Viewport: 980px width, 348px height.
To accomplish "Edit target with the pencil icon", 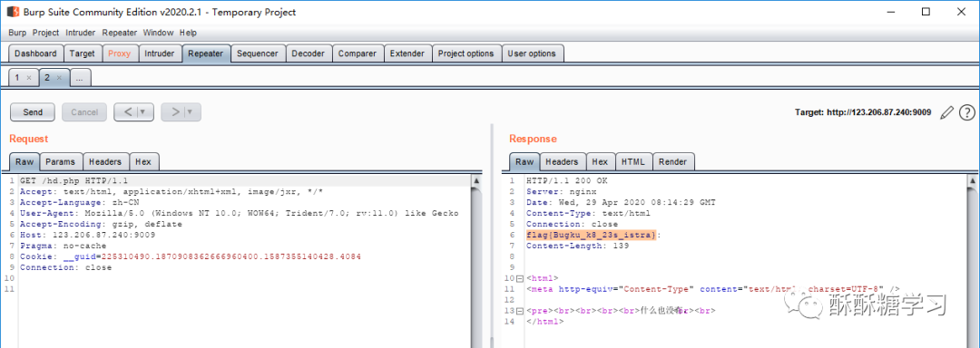I will tap(946, 112).
